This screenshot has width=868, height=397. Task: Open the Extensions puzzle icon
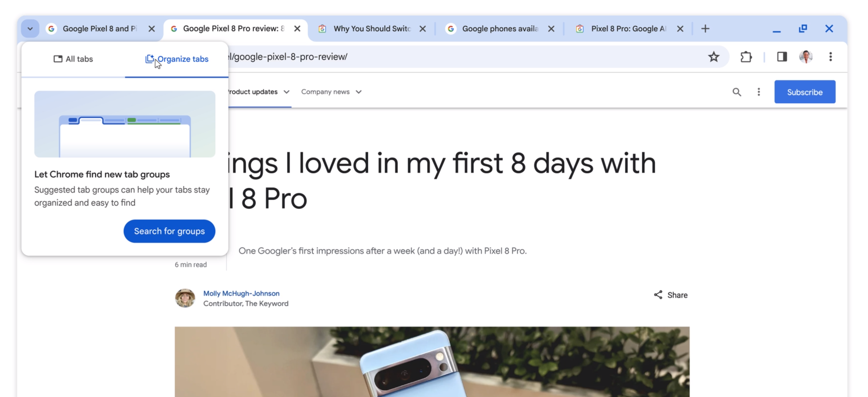point(746,57)
